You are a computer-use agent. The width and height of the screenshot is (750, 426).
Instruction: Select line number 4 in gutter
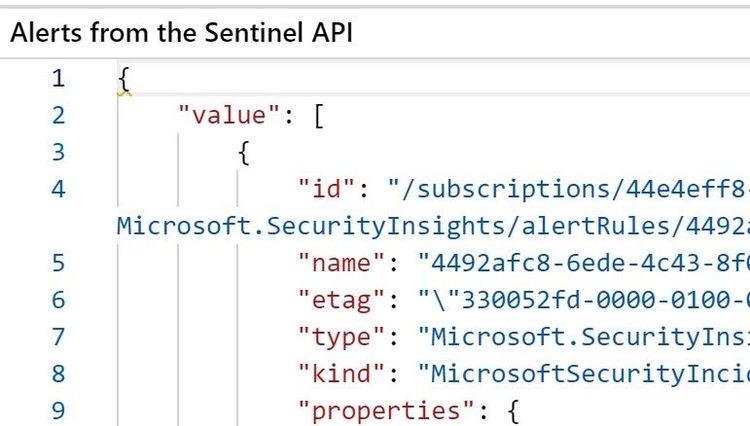pos(58,189)
